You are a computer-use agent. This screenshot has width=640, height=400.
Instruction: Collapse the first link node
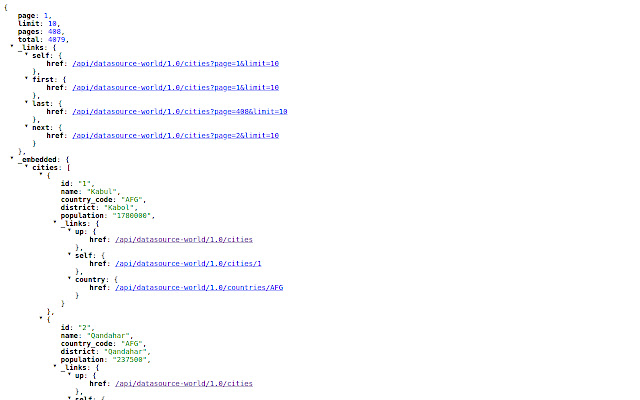[x=26, y=78]
